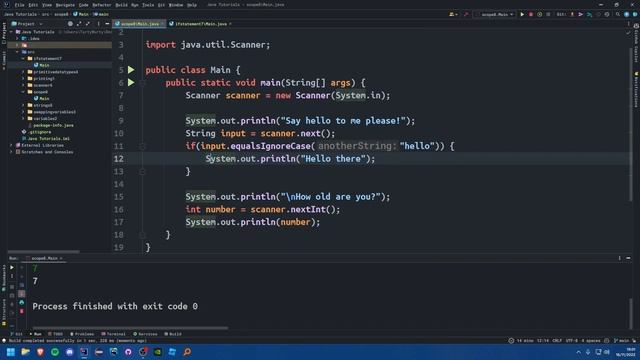Expand the printing1 package
The width and height of the screenshot is (640, 360).
coord(24,78)
